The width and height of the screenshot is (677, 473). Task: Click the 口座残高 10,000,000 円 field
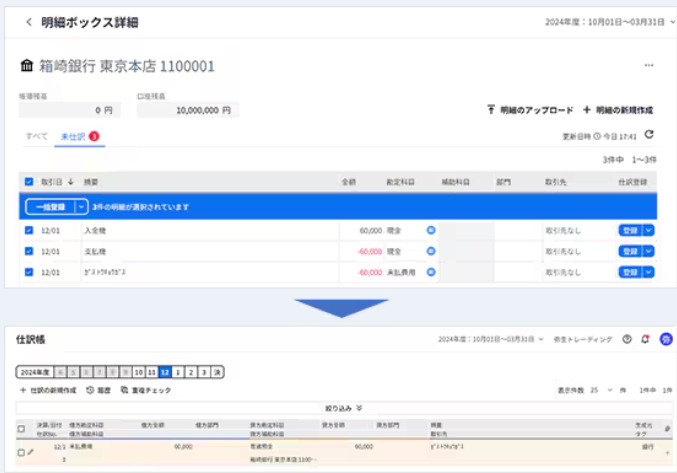188,110
